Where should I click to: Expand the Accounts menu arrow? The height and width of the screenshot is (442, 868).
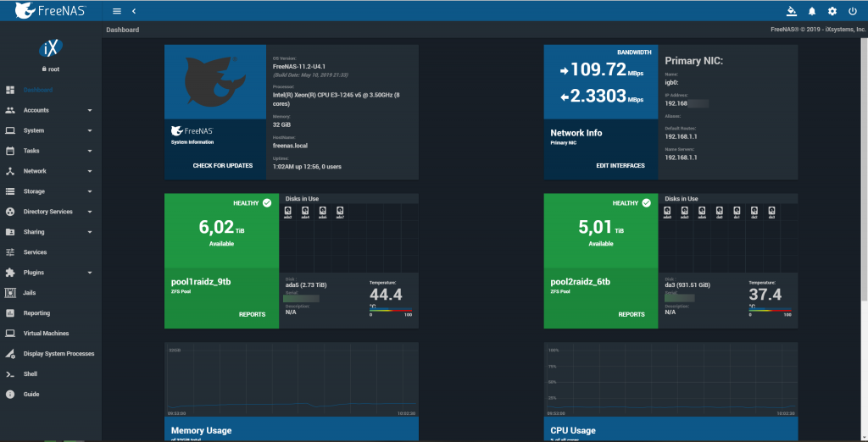click(x=90, y=111)
